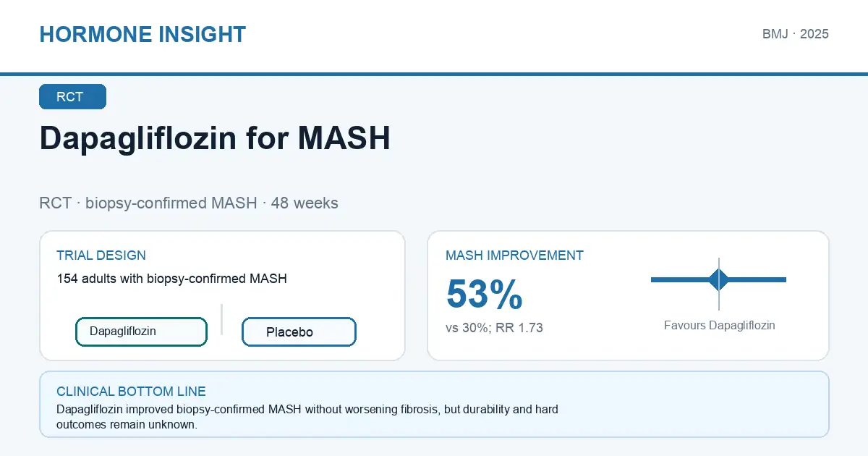Click the BMJ · 2025 source label
The width and height of the screenshot is (868, 456).
tap(795, 34)
